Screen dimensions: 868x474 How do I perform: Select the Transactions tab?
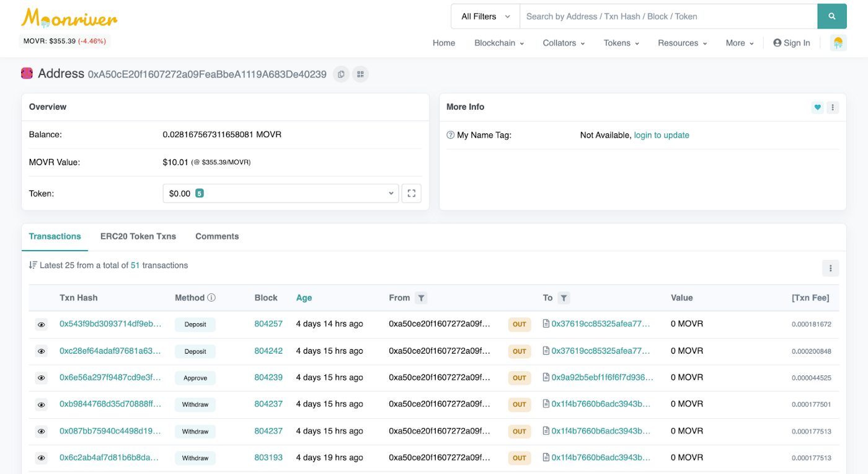pos(55,236)
